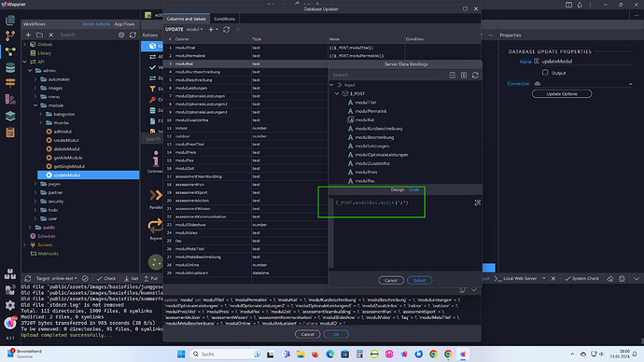Collapse the $_POST node in bindings
Screen dimensions: 644x362
pyautogui.click(x=337, y=93)
